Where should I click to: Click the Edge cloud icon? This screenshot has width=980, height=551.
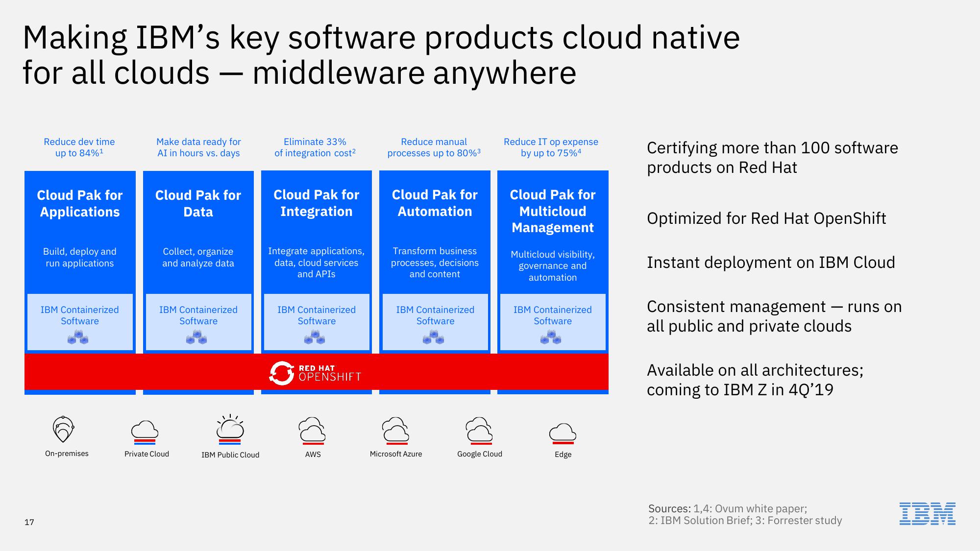(563, 433)
